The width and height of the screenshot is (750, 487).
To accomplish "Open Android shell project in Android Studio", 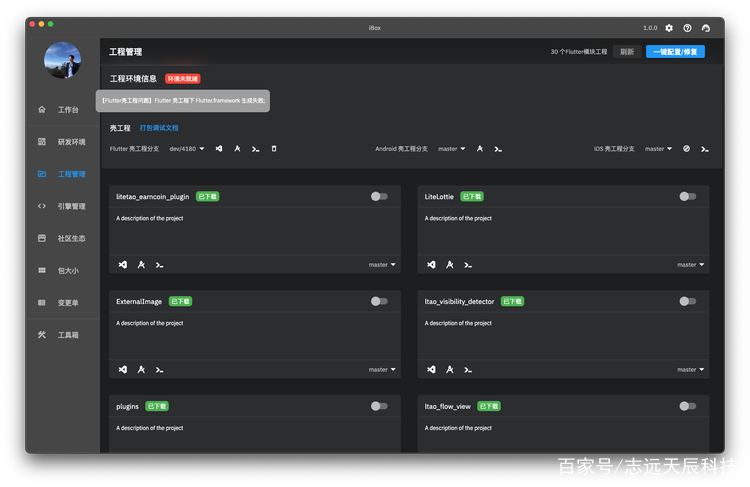I will coord(480,149).
